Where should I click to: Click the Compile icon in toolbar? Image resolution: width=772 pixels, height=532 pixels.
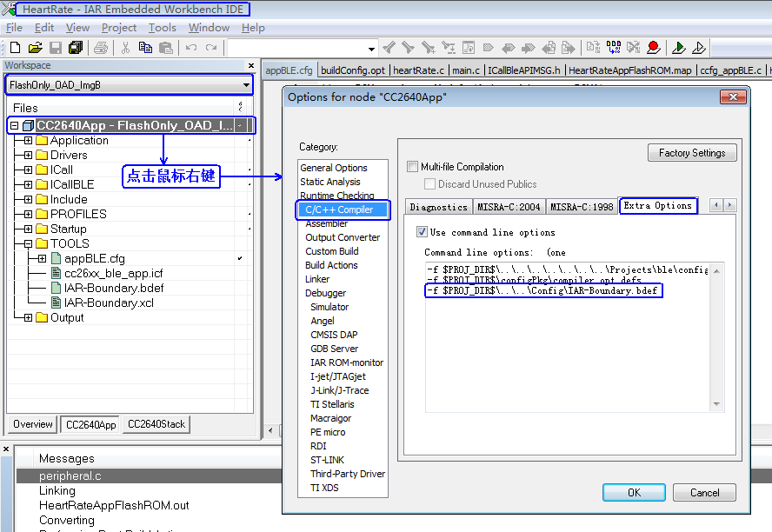coord(593,48)
